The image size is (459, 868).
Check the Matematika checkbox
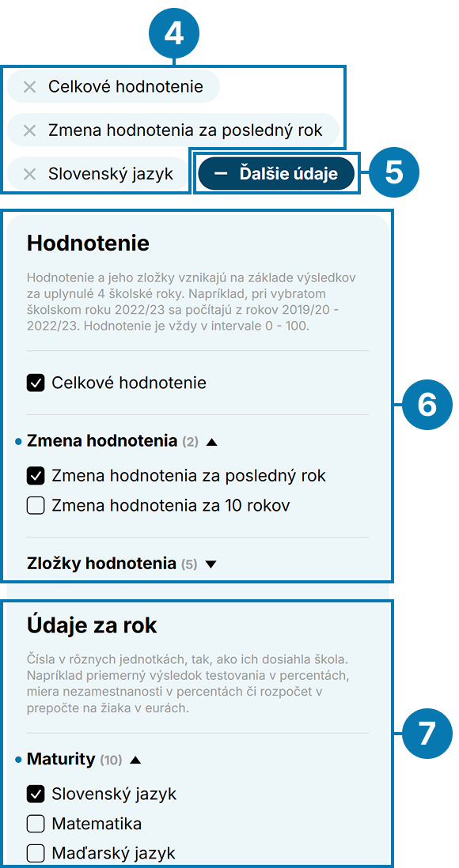click(x=36, y=825)
